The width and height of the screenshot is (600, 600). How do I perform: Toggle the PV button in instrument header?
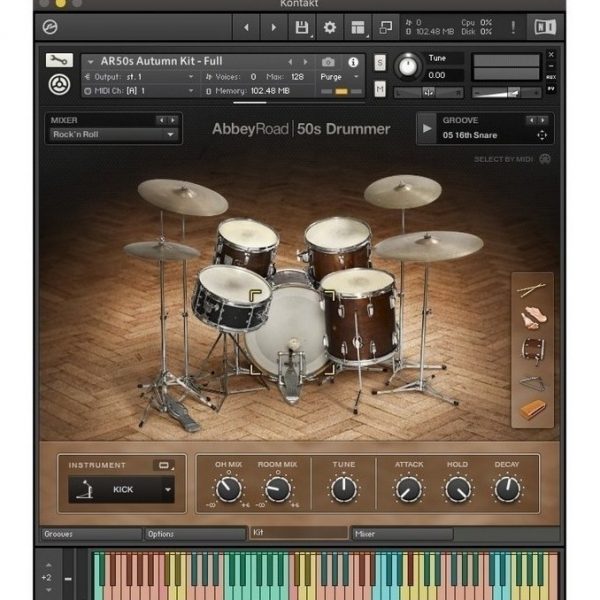[x=551, y=89]
